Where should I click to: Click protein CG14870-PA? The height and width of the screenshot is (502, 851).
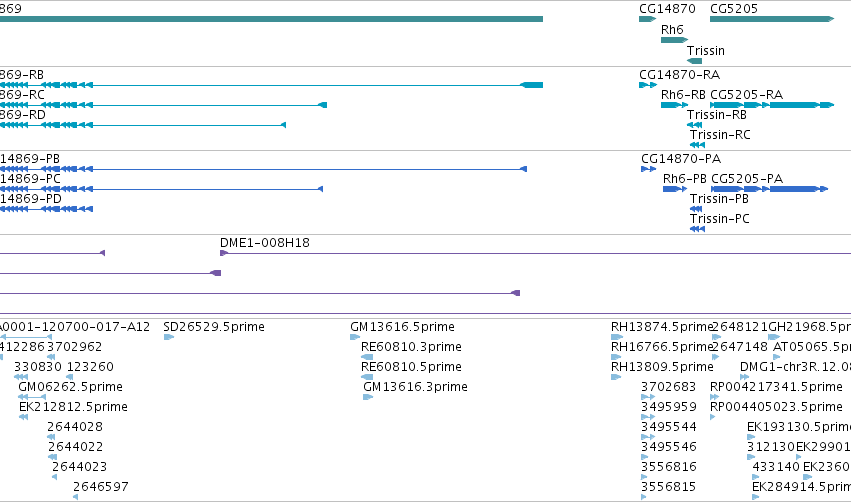(x=649, y=169)
